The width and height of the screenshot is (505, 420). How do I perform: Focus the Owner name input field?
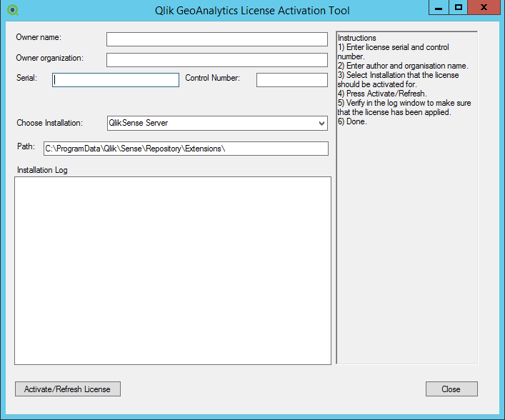tap(217, 39)
